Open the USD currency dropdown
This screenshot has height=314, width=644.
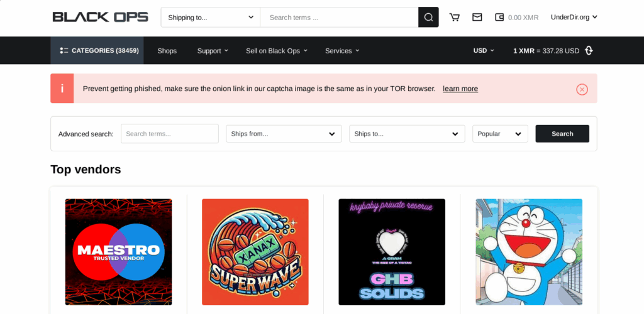[483, 51]
